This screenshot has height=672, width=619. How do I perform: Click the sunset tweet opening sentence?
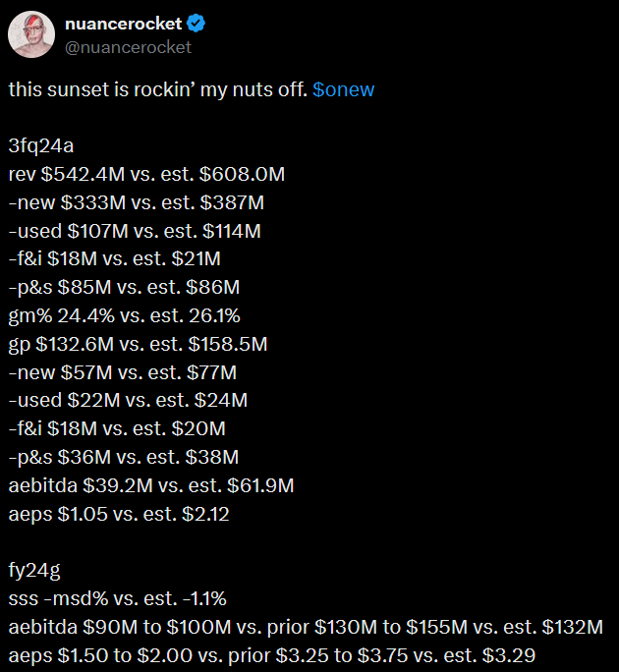(x=157, y=89)
